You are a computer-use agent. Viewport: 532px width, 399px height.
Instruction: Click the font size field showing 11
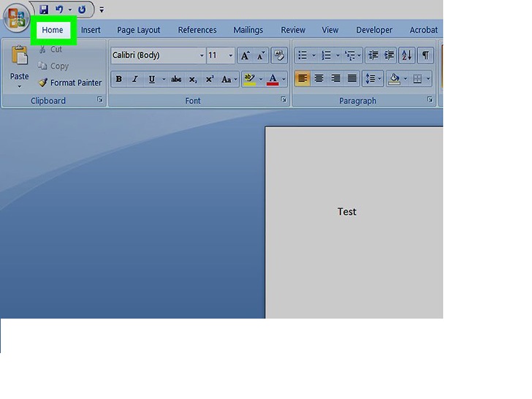(216, 55)
